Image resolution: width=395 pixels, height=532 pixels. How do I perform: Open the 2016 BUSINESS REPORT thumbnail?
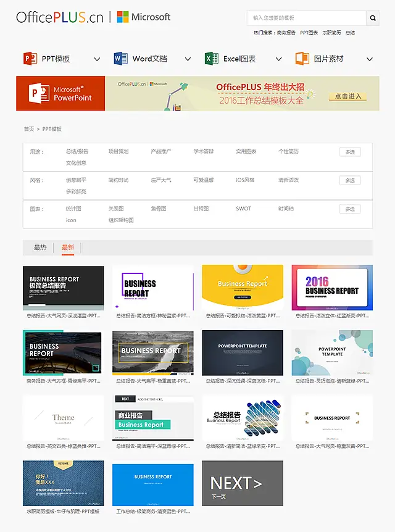click(332, 288)
